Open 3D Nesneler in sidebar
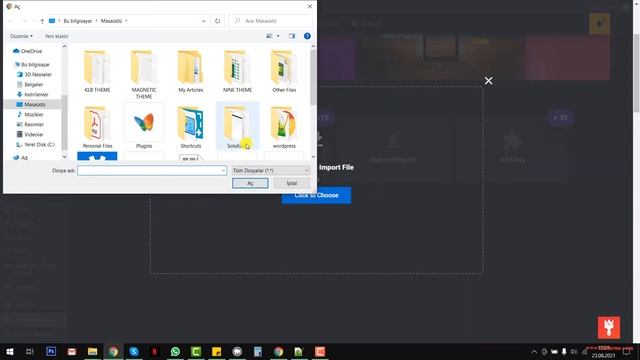This screenshot has width=640, height=360. (34, 75)
